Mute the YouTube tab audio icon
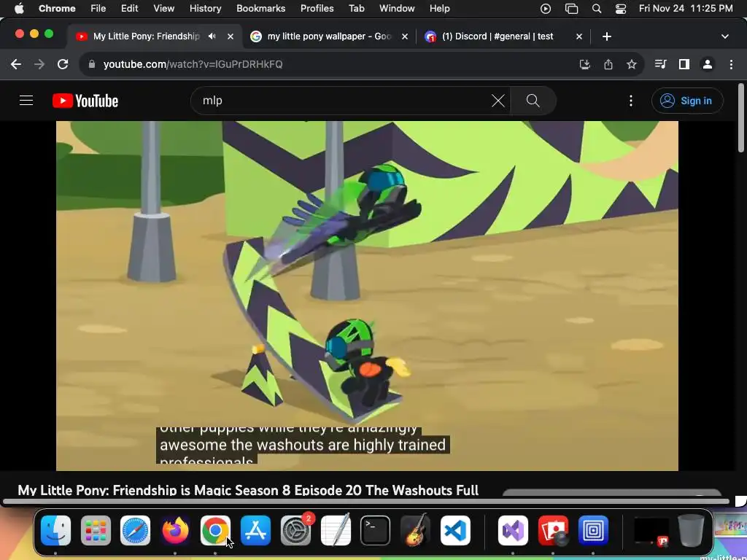Screen dimensions: 747x560 212,36
